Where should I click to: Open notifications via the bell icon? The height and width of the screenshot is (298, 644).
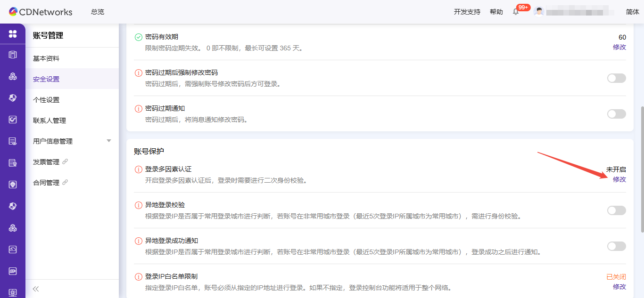515,11
